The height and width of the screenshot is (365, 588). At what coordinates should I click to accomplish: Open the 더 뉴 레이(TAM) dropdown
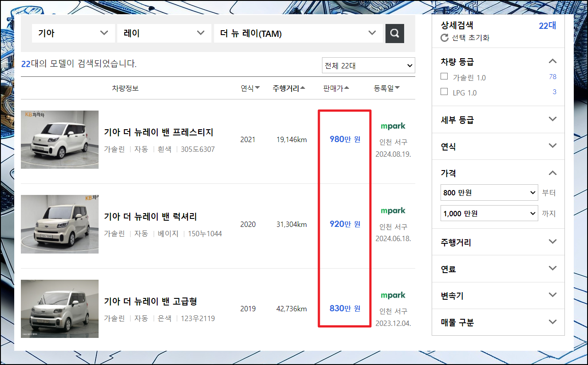point(298,33)
